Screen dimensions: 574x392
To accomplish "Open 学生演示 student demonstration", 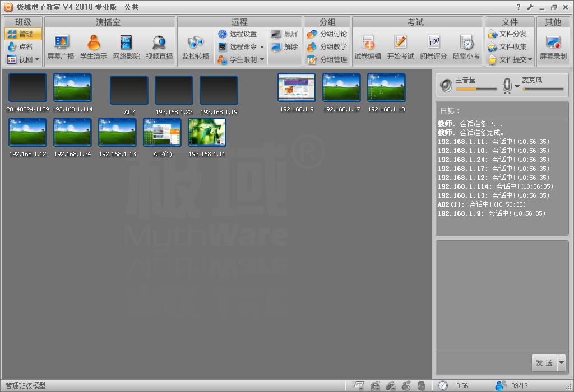I will pyautogui.click(x=94, y=47).
